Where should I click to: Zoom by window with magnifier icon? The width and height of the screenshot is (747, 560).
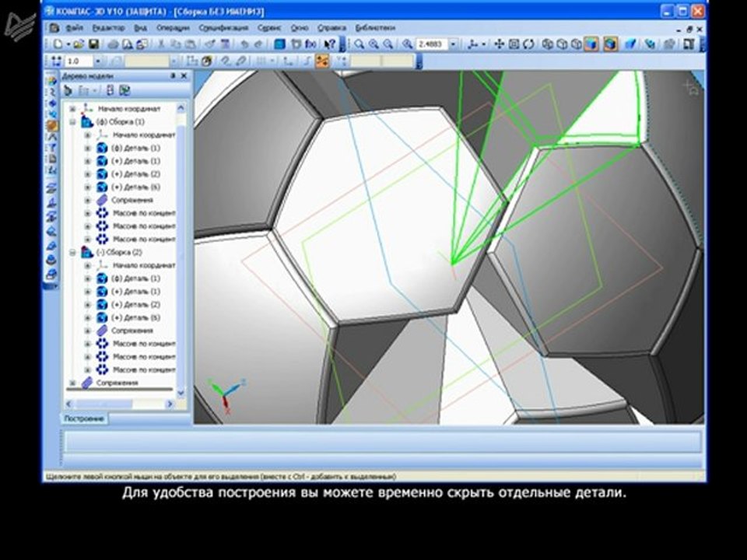point(359,44)
